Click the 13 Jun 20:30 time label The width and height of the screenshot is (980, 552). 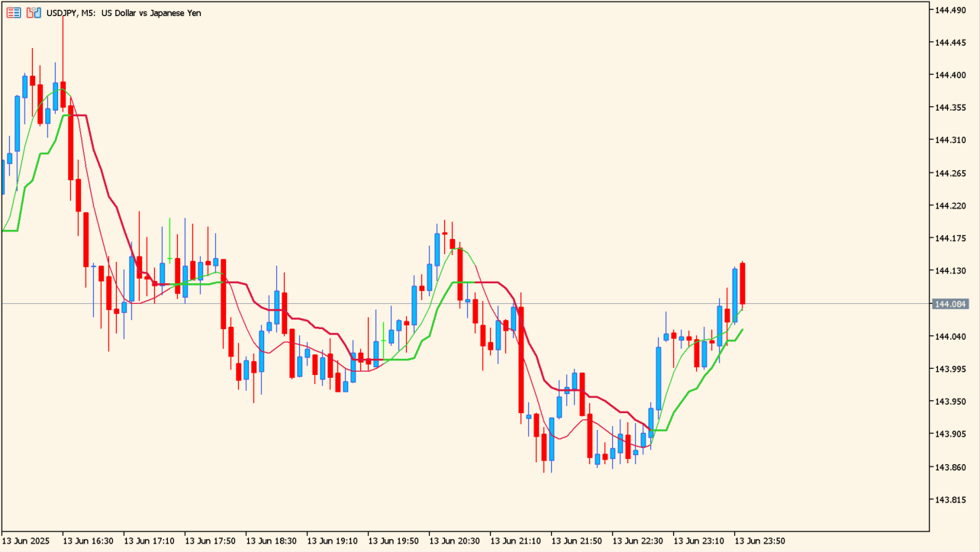[454, 541]
